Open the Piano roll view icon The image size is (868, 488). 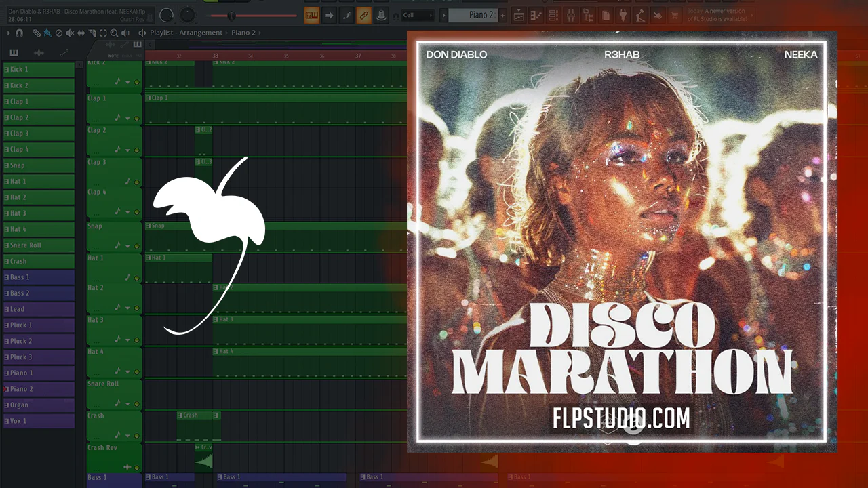point(536,15)
